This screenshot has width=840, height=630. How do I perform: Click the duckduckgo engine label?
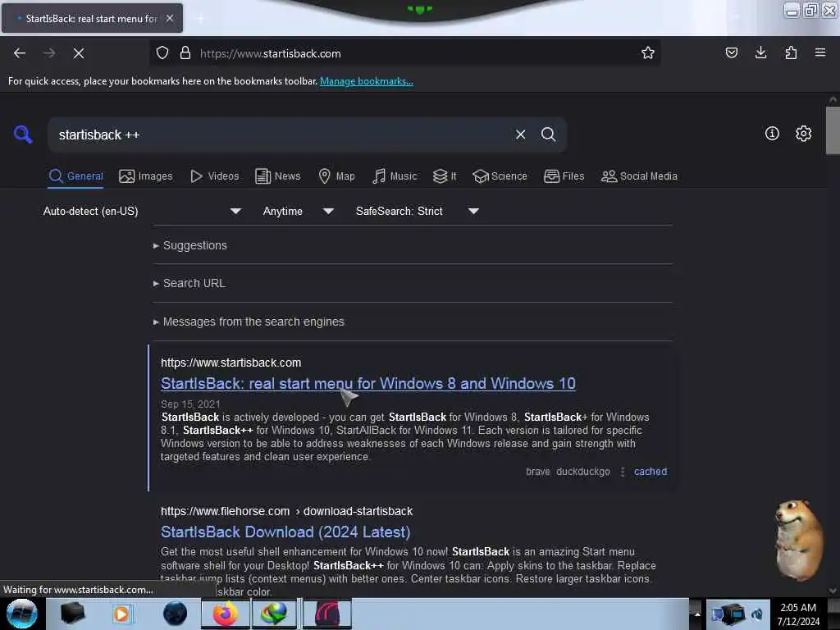(583, 472)
